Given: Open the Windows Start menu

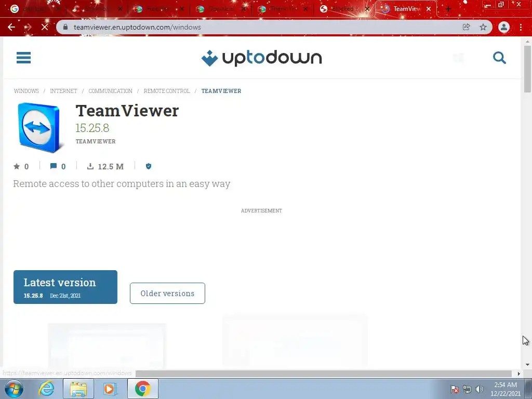Looking at the screenshot, I should [14, 389].
